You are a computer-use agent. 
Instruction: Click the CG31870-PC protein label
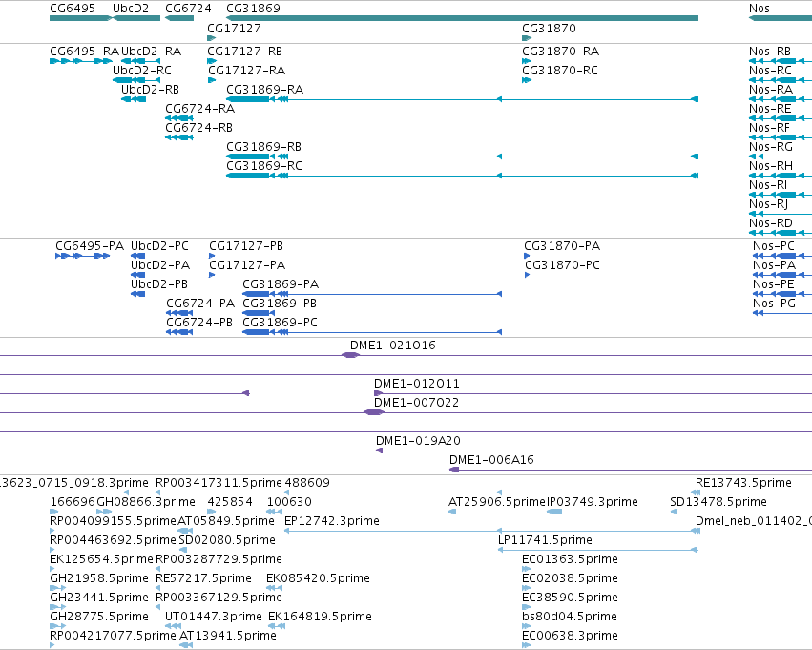click(x=562, y=265)
